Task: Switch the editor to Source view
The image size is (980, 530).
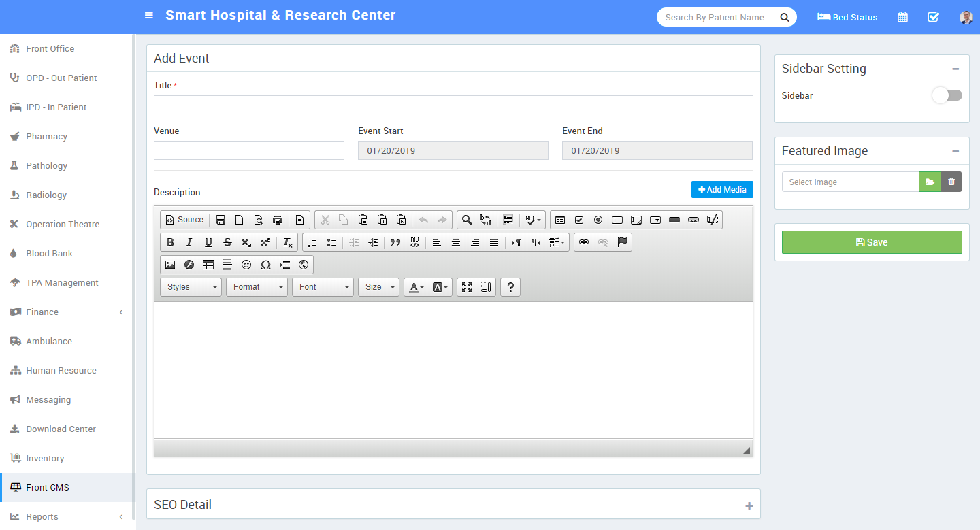Action: 184,220
